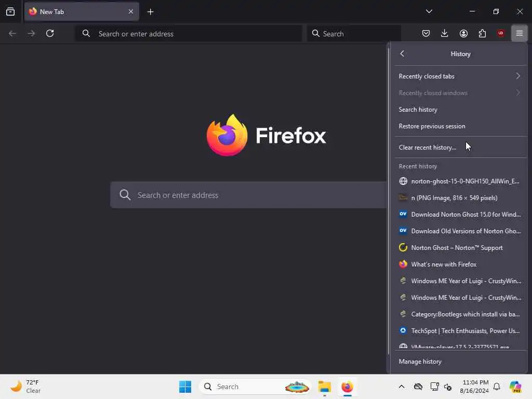Open What's new with Firefox entry
The width and height of the screenshot is (532, 399).
460,264
